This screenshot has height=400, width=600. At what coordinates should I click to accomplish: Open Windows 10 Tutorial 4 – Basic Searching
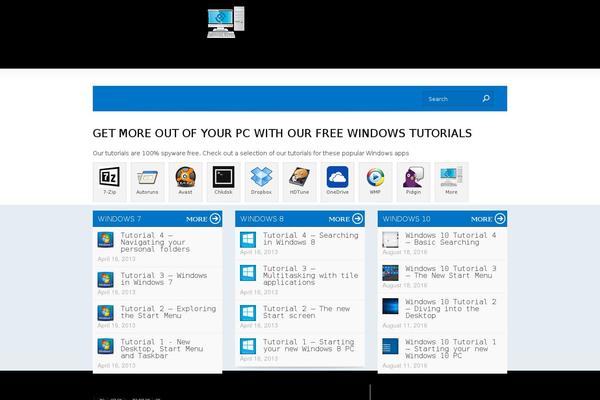(450, 239)
